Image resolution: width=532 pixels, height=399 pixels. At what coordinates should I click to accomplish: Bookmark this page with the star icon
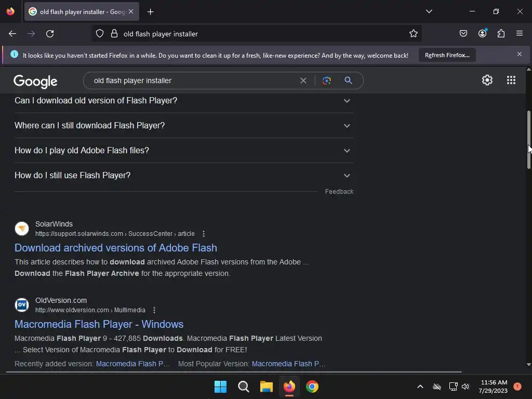413,34
